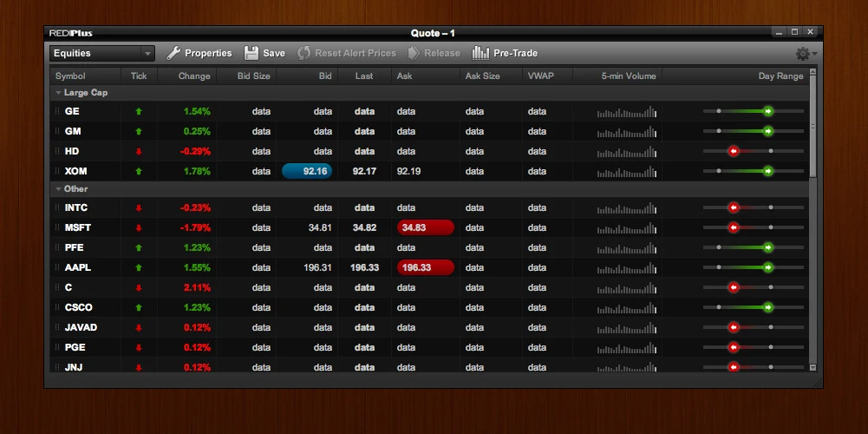This screenshot has width=868, height=434.
Task: Click the HD down tick arrow
Action: 139,151
